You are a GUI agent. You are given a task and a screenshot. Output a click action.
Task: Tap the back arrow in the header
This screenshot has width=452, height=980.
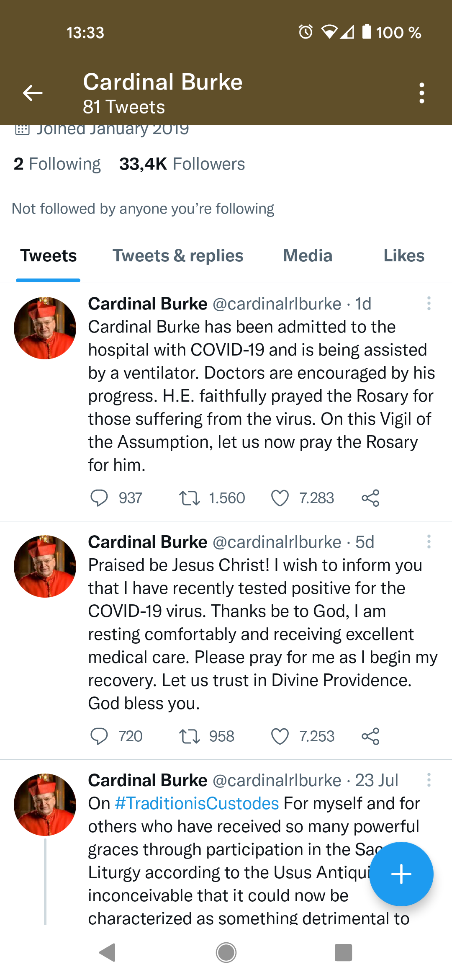tap(33, 93)
